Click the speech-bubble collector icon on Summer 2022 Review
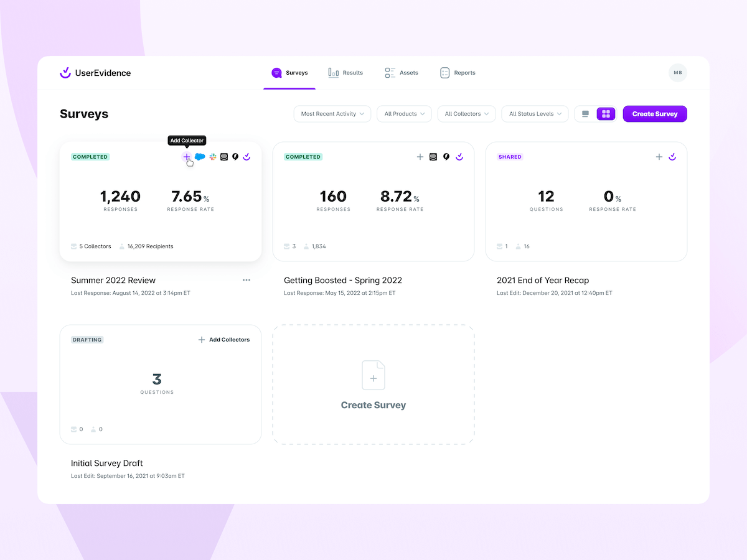Image resolution: width=747 pixels, height=560 pixels. [235, 157]
